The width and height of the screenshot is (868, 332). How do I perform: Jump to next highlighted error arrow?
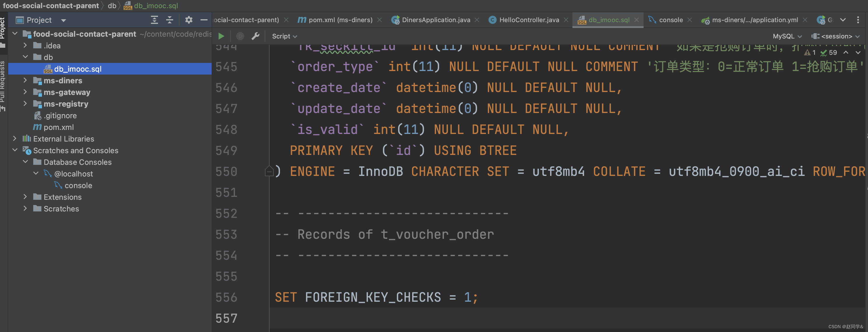point(858,52)
